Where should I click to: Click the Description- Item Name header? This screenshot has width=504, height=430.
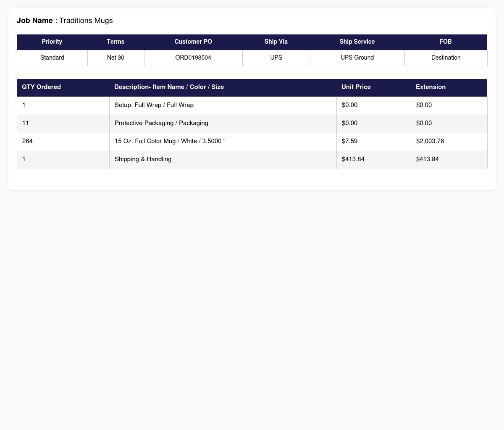[x=223, y=87]
